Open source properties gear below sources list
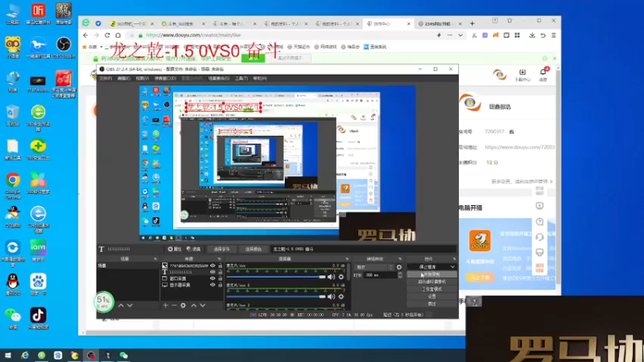This screenshot has width=644, height=362. tap(184, 306)
